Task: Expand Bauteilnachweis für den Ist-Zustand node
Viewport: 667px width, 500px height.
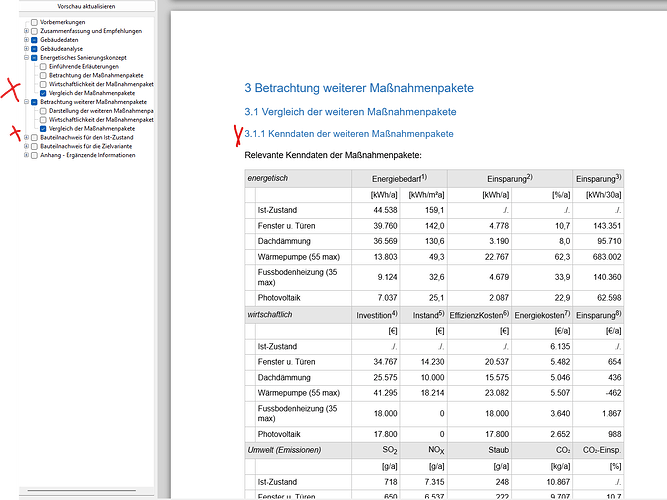Action: (26, 138)
